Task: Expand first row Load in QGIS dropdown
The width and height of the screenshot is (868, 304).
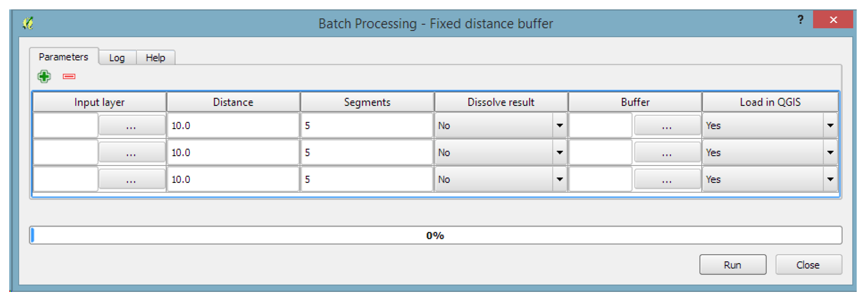Action: click(x=830, y=126)
